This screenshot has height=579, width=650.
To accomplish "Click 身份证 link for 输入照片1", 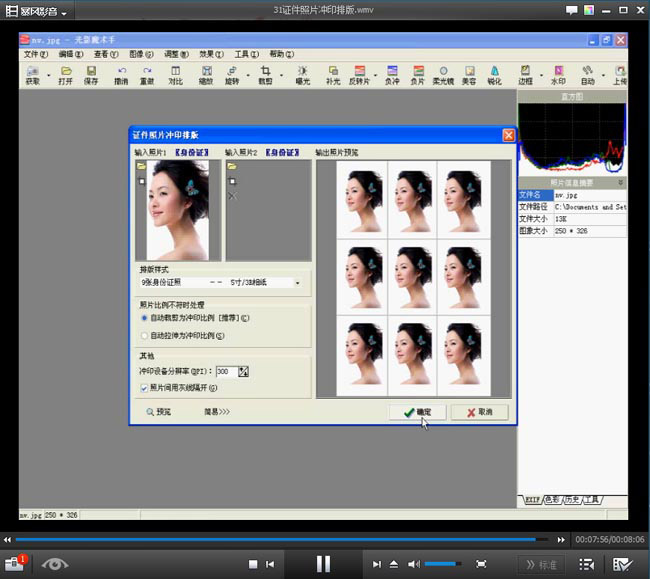I will (192, 153).
